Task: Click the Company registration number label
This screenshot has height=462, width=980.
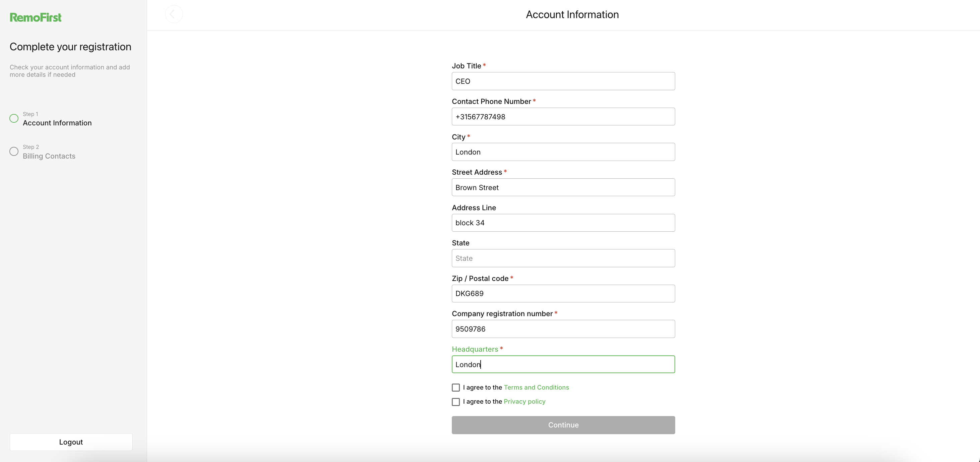Action: point(502,314)
